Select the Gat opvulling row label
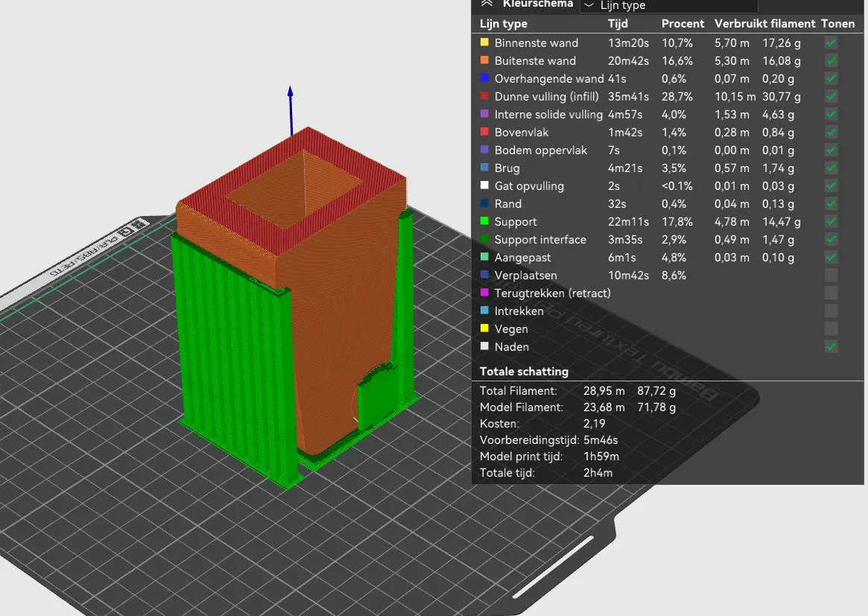The image size is (868, 616). (529, 186)
